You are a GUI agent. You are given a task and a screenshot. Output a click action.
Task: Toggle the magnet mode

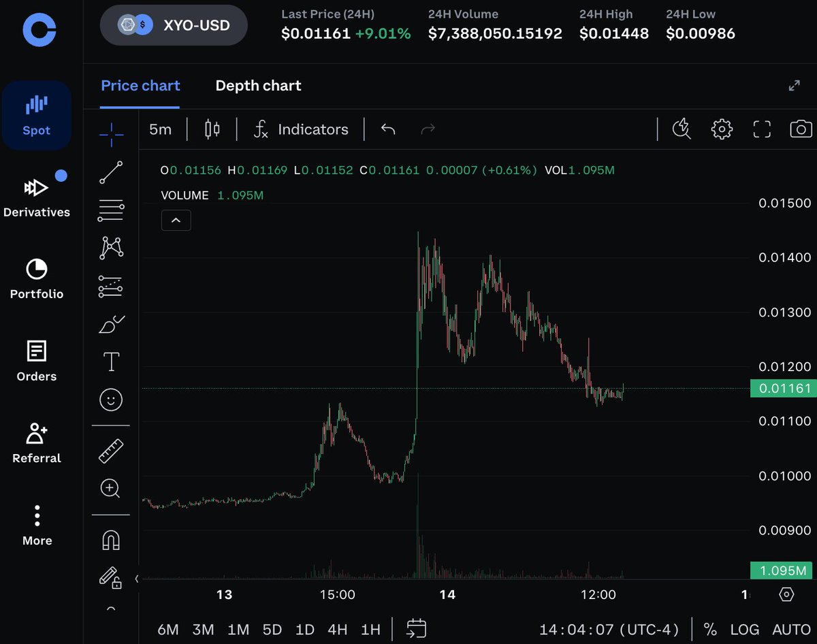coord(111,540)
